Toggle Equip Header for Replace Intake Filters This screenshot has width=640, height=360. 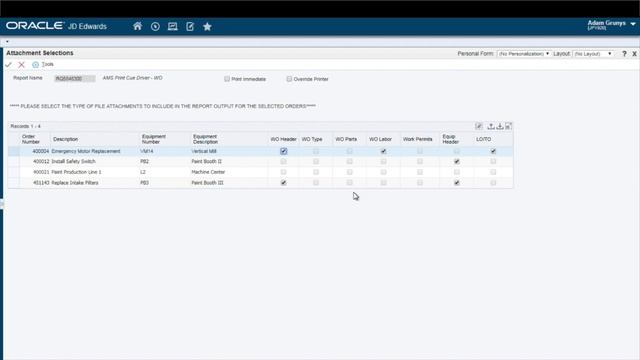457,183
